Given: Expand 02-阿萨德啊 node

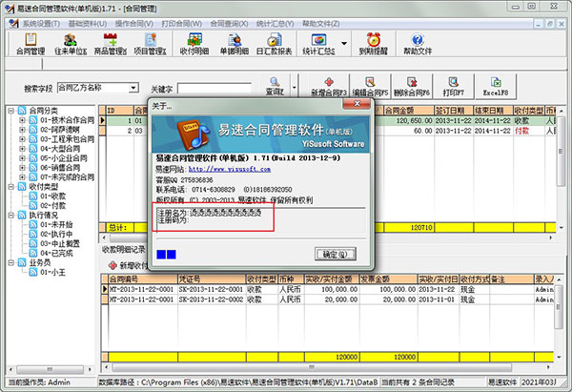Looking at the screenshot, I should tap(22, 129).
